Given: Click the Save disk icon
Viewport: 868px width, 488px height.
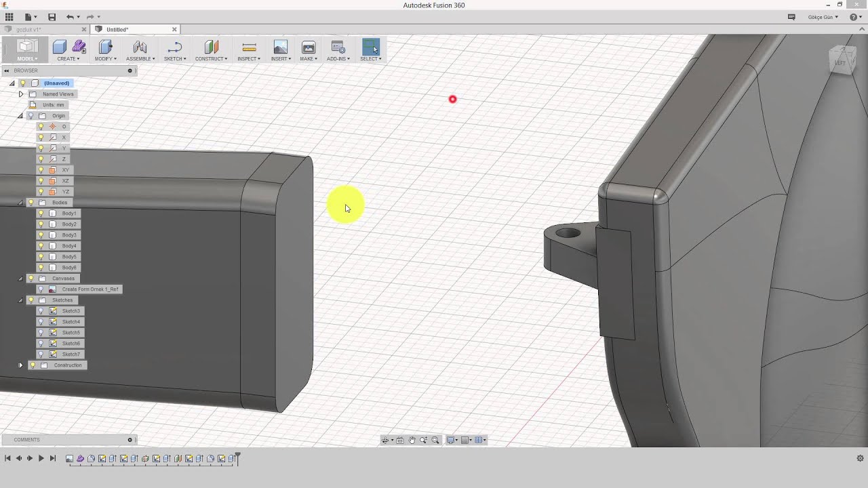Looking at the screenshot, I should click(x=52, y=17).
